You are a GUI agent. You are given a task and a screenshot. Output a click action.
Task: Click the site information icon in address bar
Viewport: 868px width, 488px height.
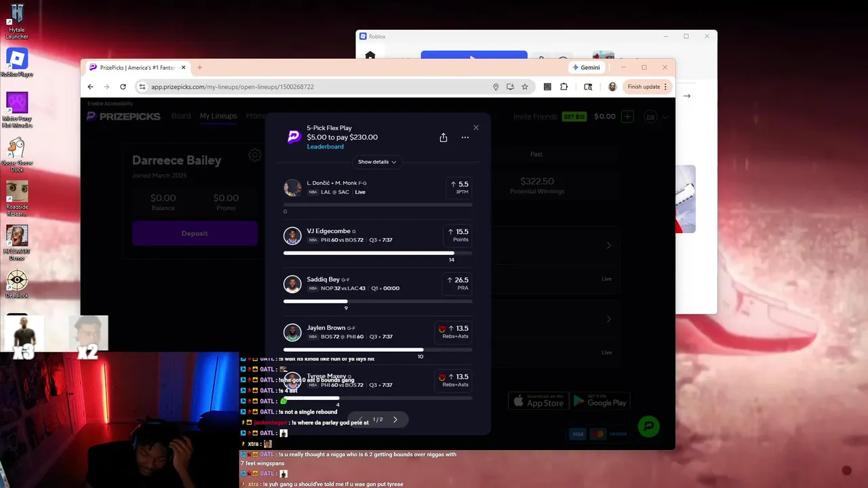pyautogui.click(x=142, y=87)
